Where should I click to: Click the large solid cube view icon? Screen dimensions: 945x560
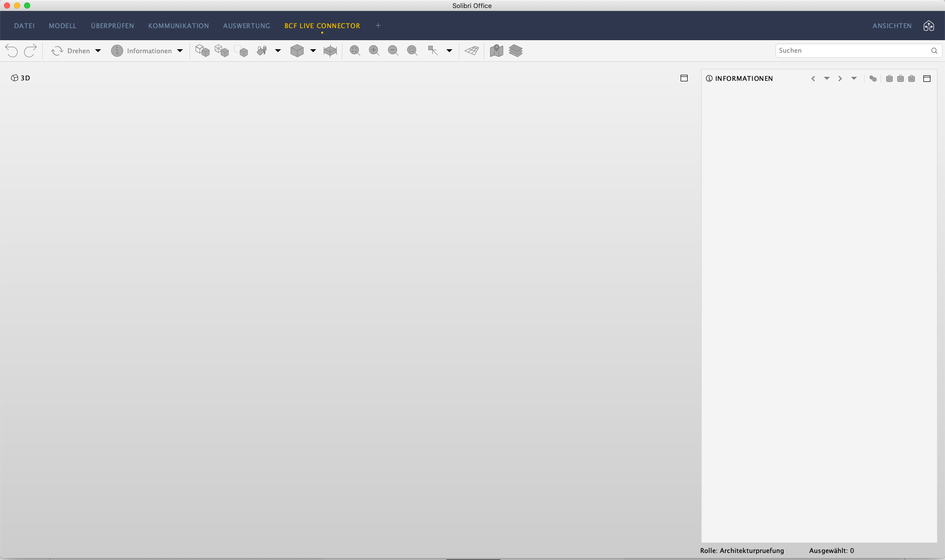click(297, 51)
